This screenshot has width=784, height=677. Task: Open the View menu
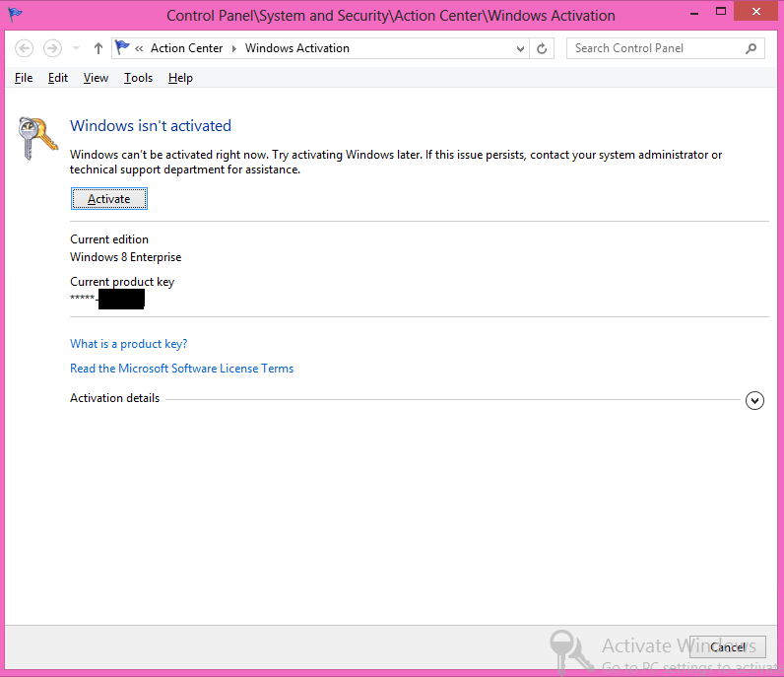(x=96, y=78)
